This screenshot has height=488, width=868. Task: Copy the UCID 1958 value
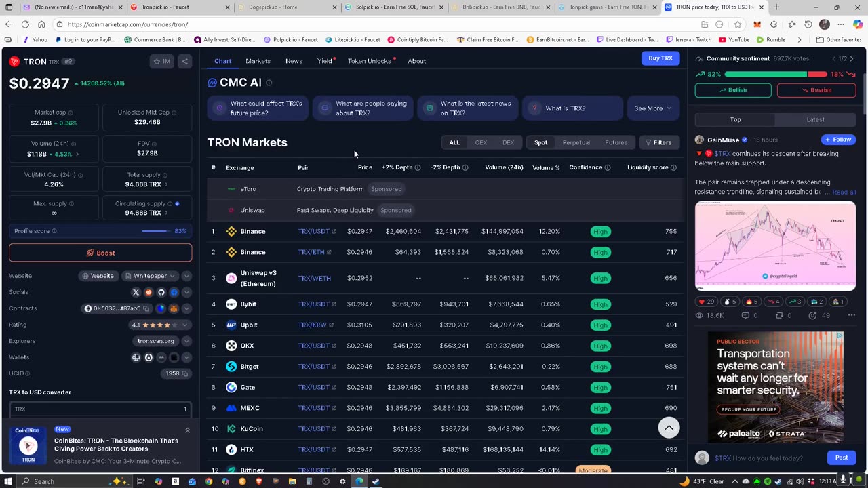click(x=184, y=373)
